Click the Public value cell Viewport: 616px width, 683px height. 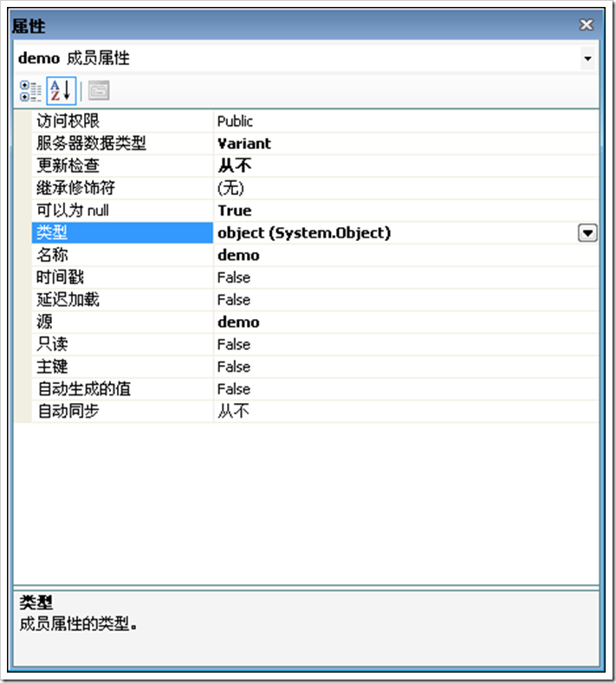[x=405, y=121]
